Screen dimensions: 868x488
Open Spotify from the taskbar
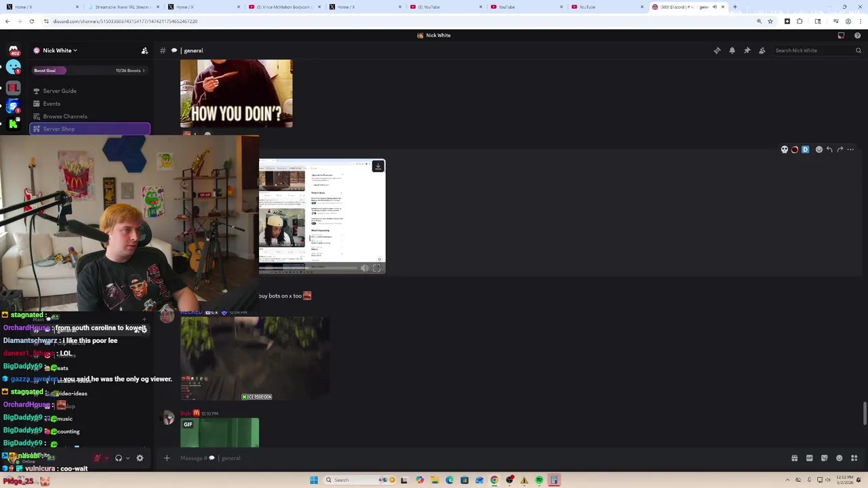(x=539, y=481)
